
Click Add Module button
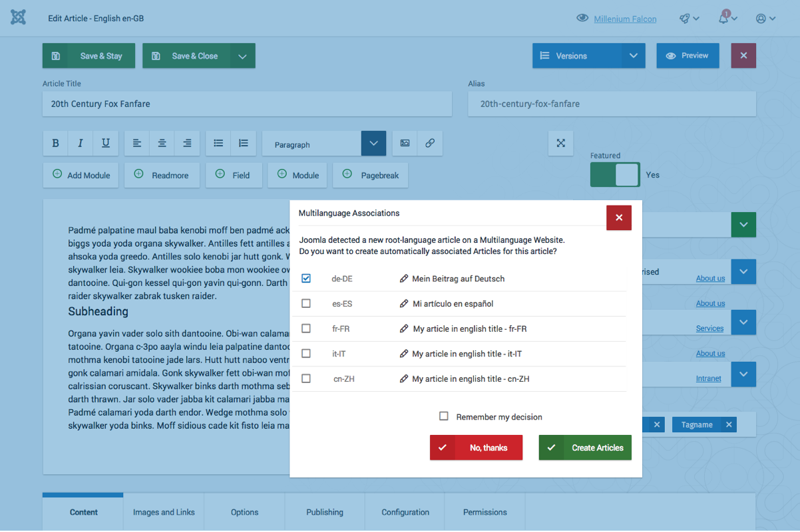[x=81, y=175]
